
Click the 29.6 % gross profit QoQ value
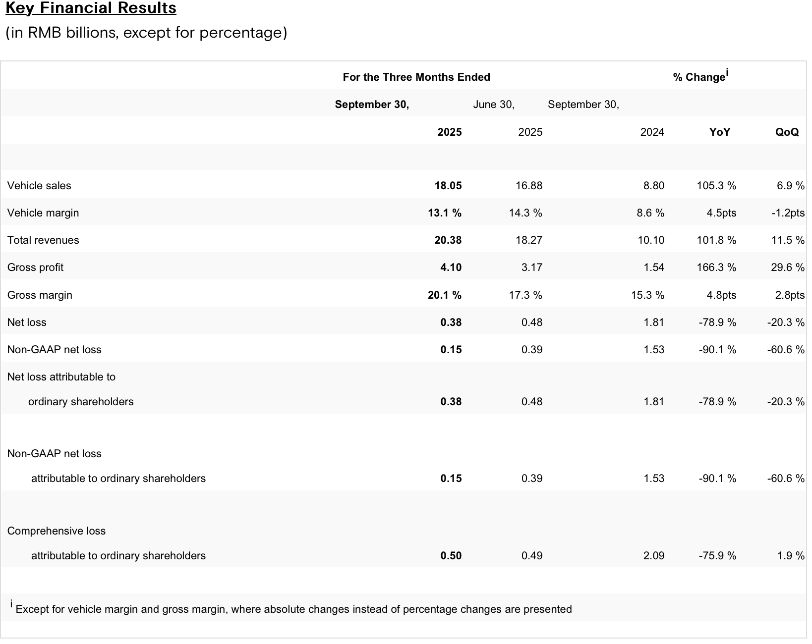(787, 268)
